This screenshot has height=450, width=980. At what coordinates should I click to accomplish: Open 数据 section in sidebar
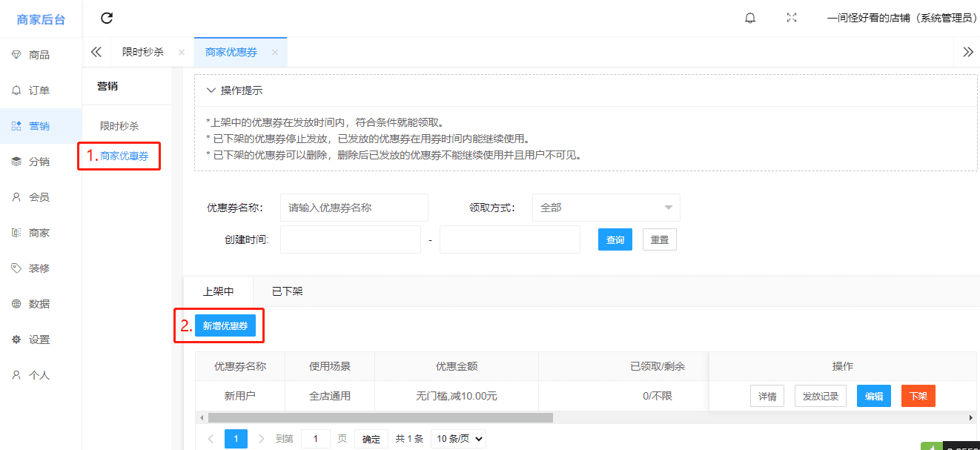tap(39, 304)
